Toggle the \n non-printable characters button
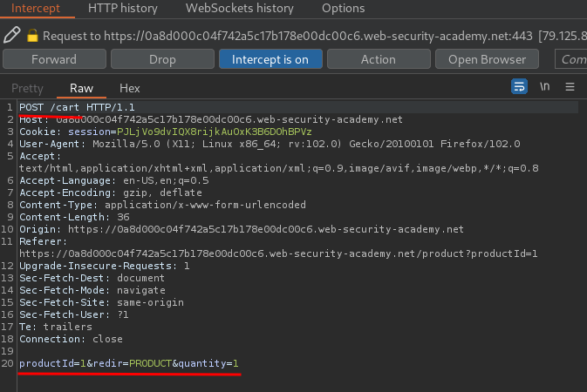 [x=544, y=86]
